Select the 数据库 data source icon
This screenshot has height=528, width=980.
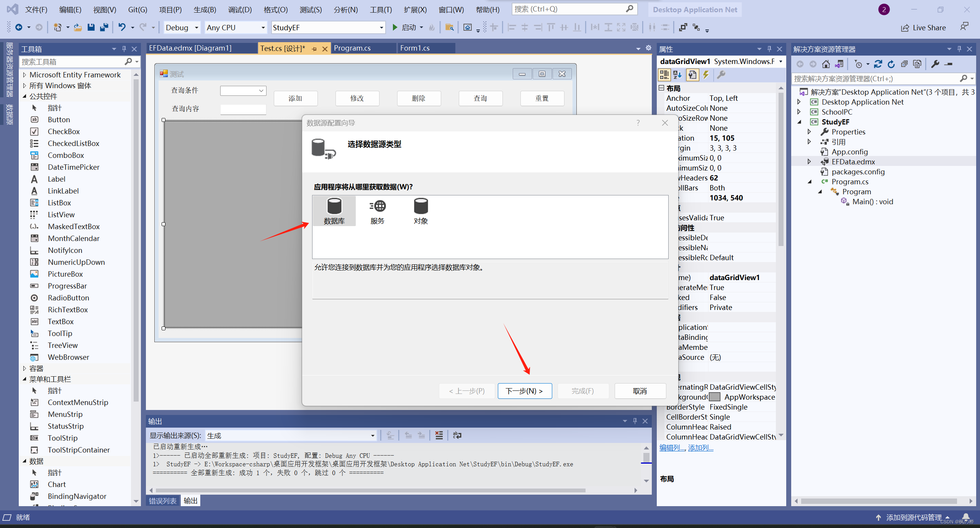tap(334, 210)
